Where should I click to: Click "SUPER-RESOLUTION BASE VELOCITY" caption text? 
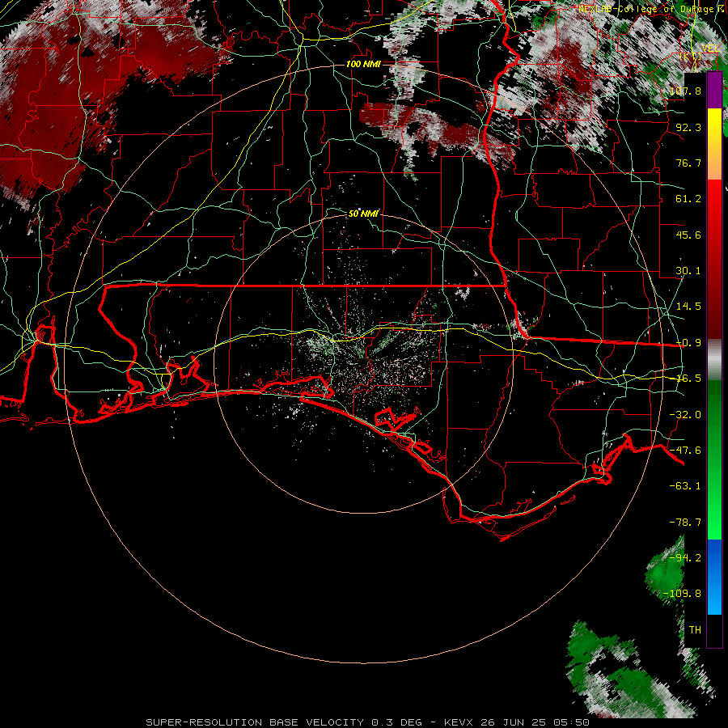pos(255,722)
